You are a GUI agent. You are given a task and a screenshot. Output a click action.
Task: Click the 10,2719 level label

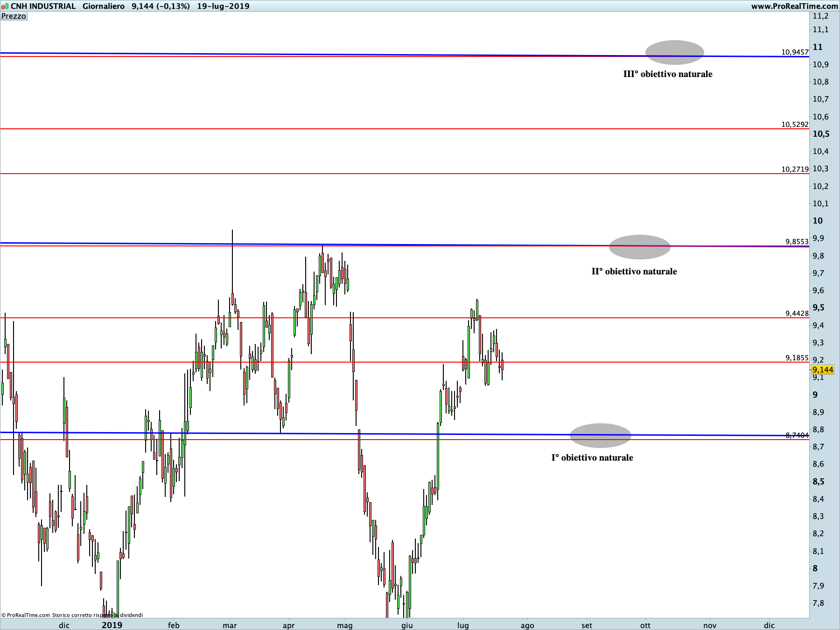click(795, 169)
